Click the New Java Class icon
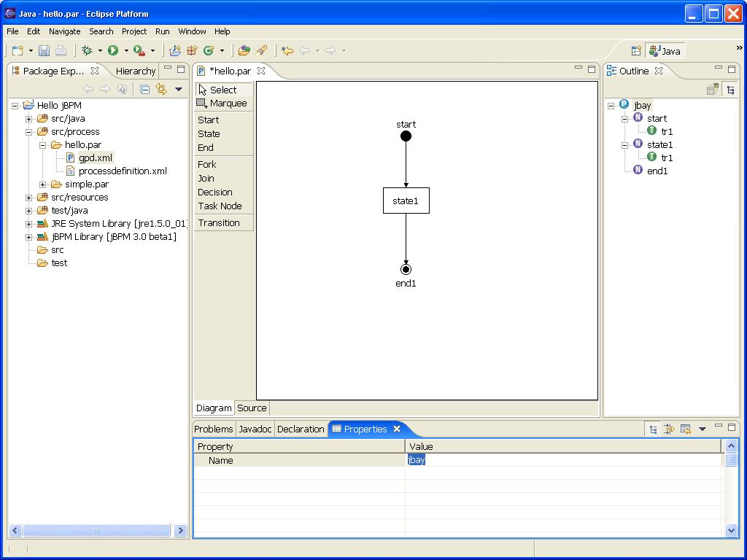747x560 pixels. [209, 50]
